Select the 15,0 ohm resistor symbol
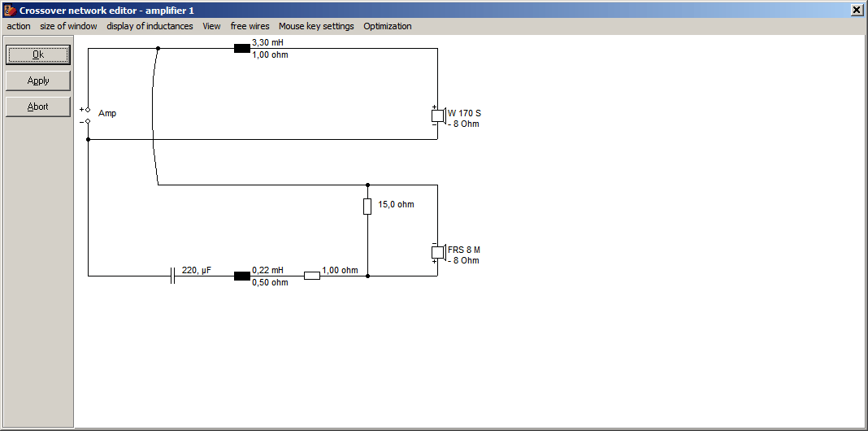The width and height of the screenshot is (868, 431). pos(367,206)
